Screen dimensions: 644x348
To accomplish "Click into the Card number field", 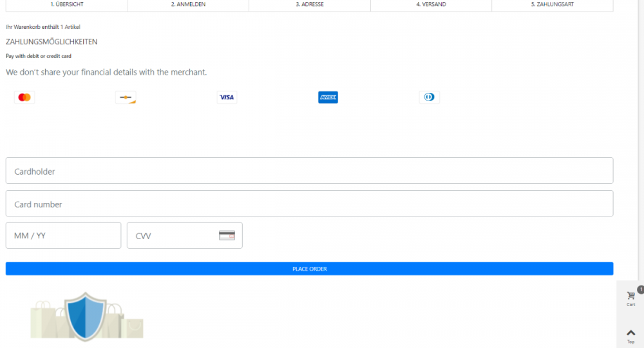I will [309, 204].
